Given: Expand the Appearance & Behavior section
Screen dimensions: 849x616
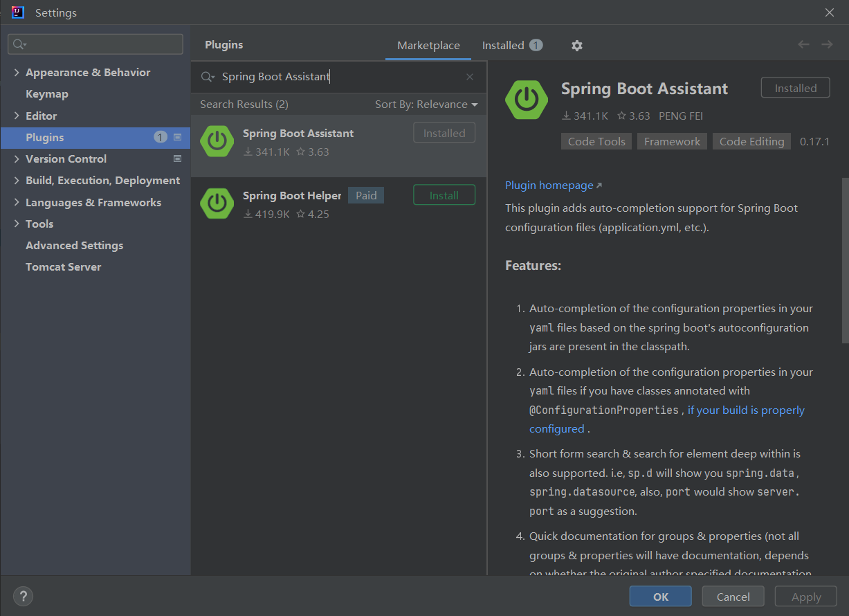Looking at the screenshot, I should pyautogui.click(x=17, y=73).
